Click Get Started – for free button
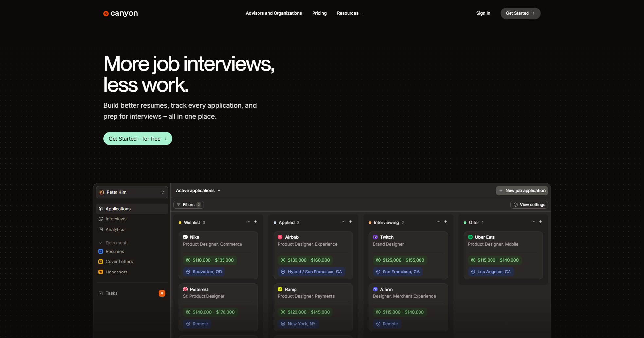The image size is (644, 338). pos(138,139)
